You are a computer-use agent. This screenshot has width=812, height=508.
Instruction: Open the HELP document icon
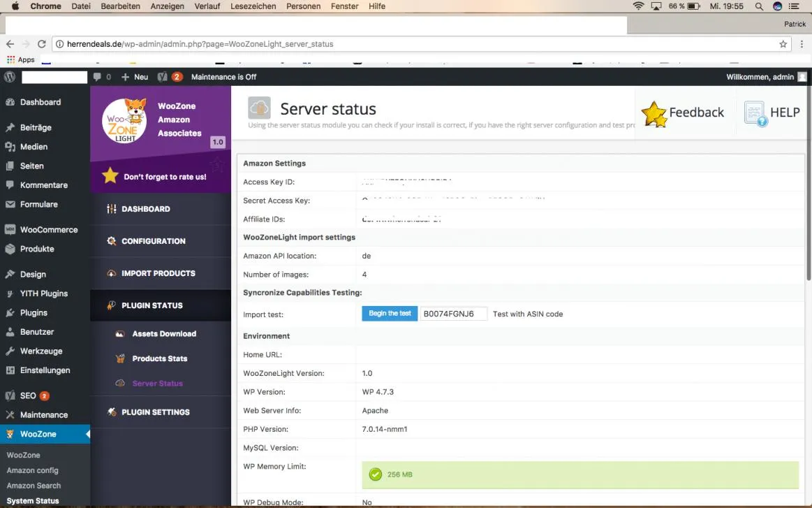point(755,113)
